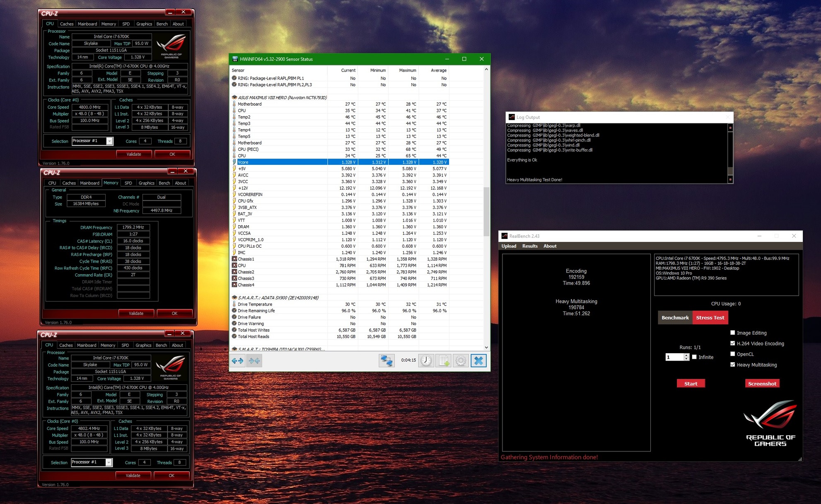Click the collapse sensor columns arrows icon in HWiNFO

[x=254, y=361]
